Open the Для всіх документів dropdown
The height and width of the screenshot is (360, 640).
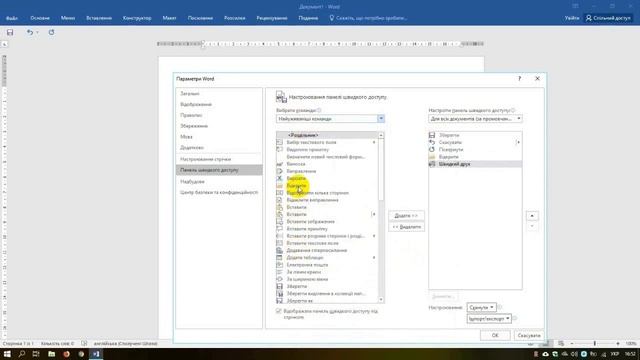tap(475, 119)
